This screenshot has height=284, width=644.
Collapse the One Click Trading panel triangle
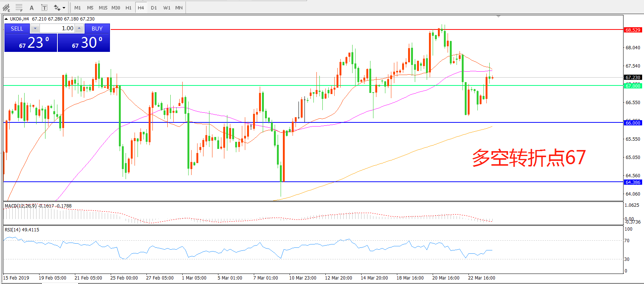(x=6, y=19)
